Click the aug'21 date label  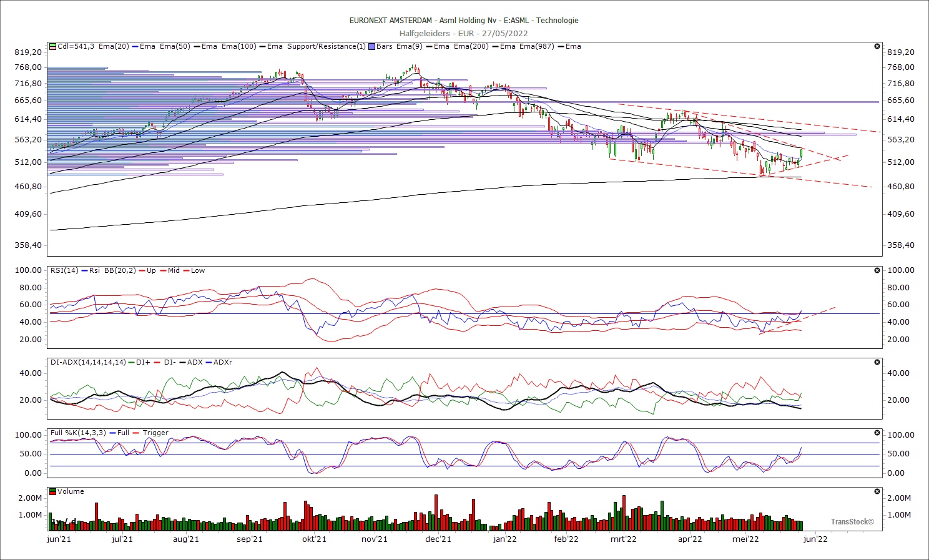[185, 539]
